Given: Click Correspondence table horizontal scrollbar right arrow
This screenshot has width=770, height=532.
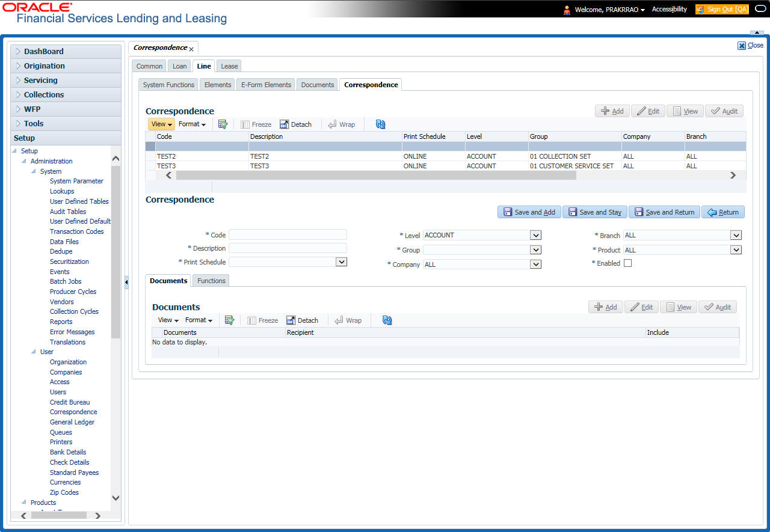Looking at the screenshot, I should click(733, 176).
